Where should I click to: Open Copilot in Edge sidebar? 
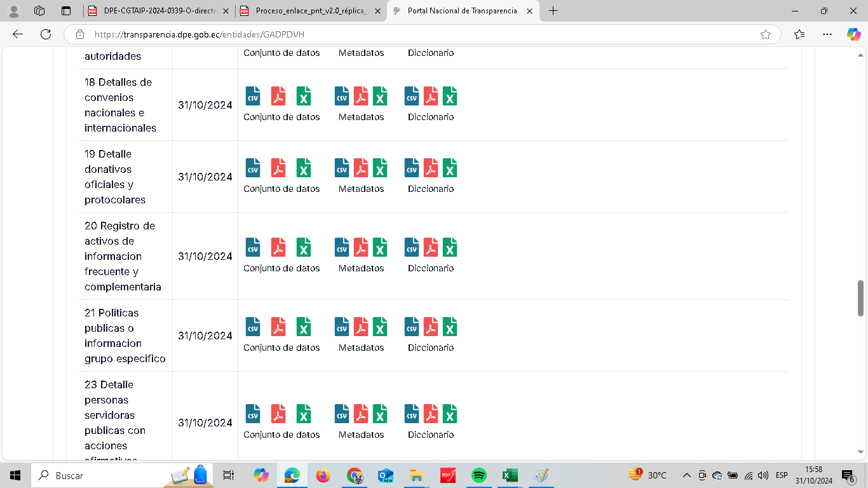tap(853, 34)
